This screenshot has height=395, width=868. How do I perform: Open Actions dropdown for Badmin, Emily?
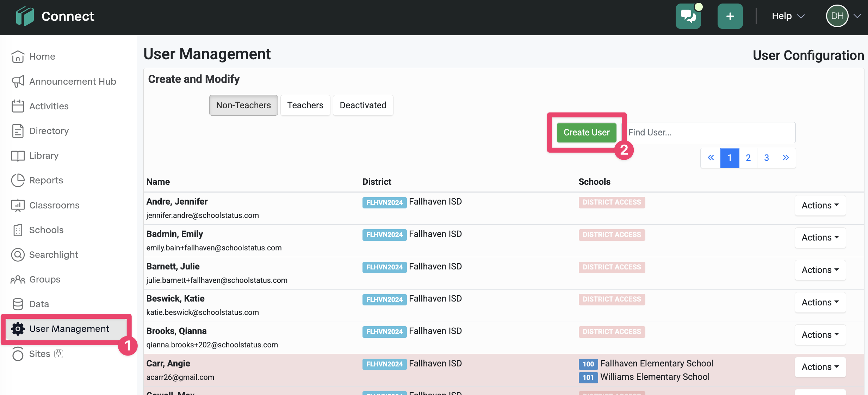click(820, 238)
